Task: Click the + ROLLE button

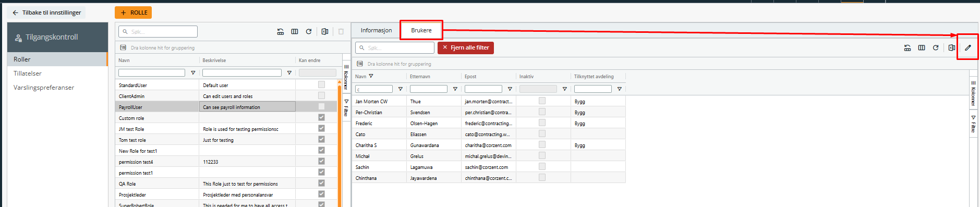Action: pyautogui.click(x=133, y=13)
